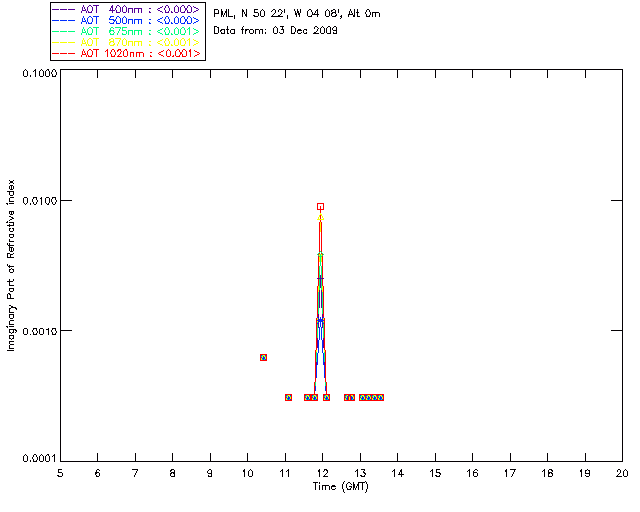
Task: Click the yellow triangle marker just below the spike's peak
Action: pos(320,218)
